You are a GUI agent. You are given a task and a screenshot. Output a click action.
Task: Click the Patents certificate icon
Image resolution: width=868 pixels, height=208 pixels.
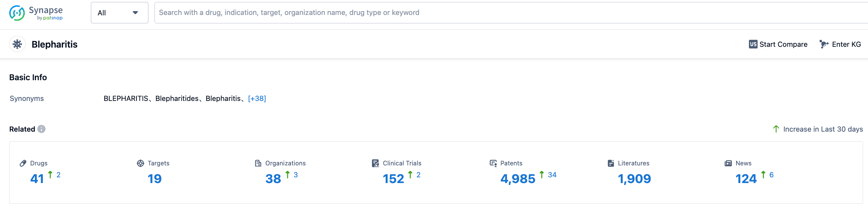(x=493, y=163)
